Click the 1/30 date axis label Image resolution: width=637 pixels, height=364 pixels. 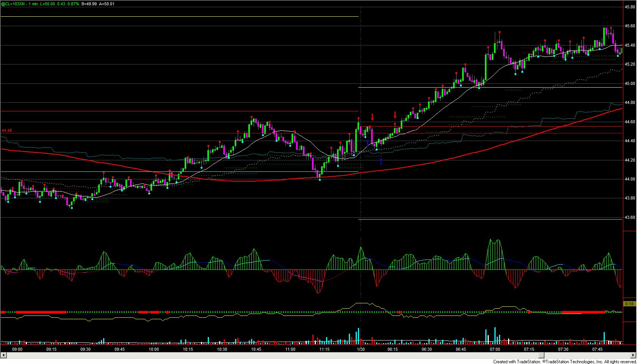tap(361, 349)
